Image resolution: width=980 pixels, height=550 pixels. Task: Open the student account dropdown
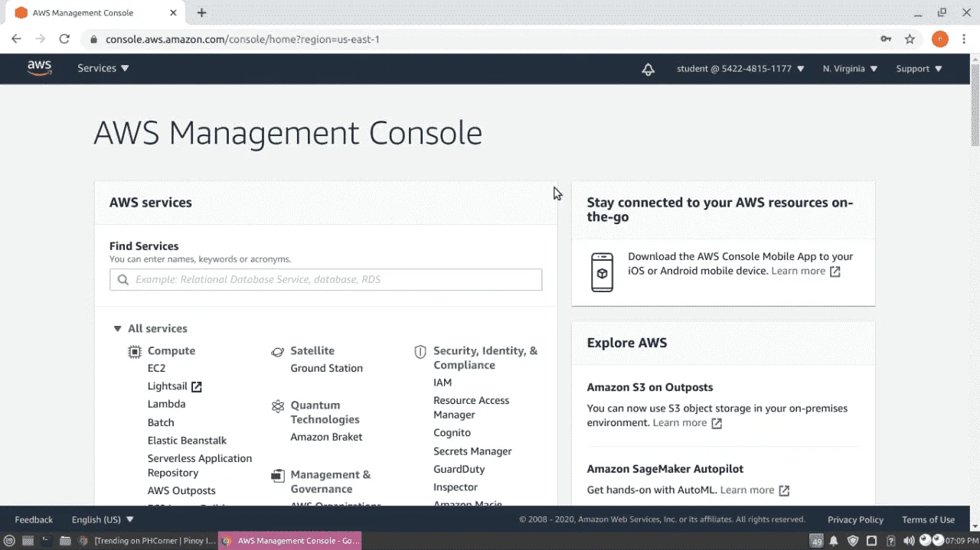(x=740, y=69)
